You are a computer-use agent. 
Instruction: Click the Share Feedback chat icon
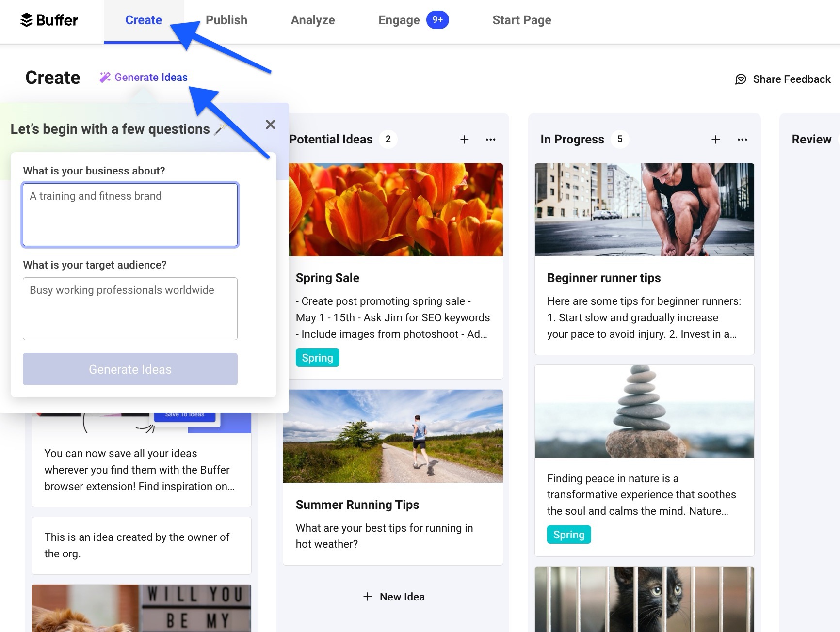[741, 79]
